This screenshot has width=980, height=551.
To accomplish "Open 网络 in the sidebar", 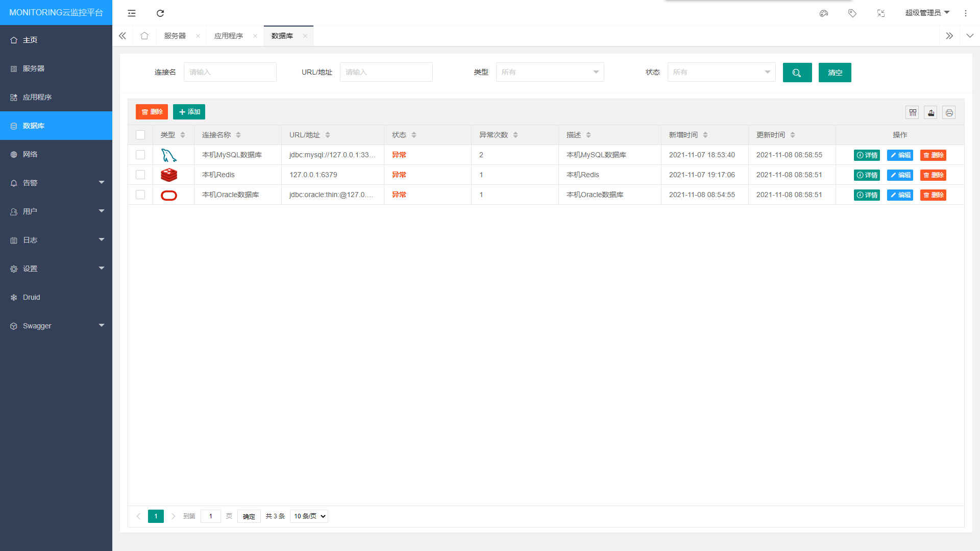I will coord(56,154).
